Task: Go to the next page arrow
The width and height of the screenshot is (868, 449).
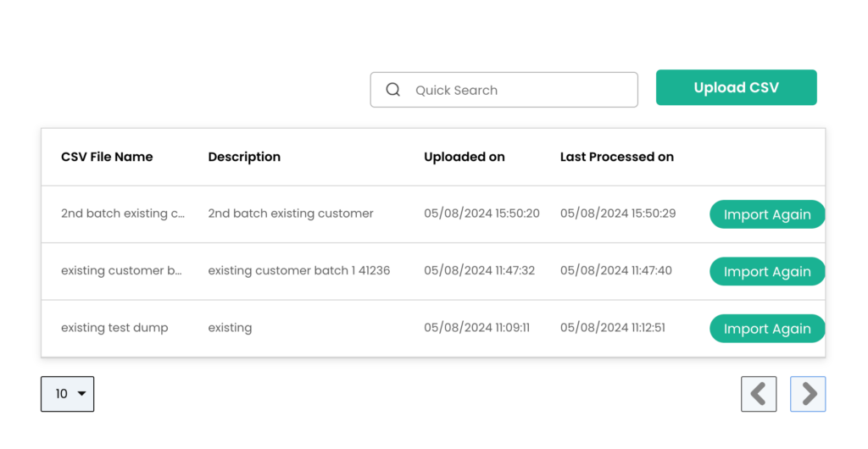Action: pyautogui.click(x=808, y=394)
